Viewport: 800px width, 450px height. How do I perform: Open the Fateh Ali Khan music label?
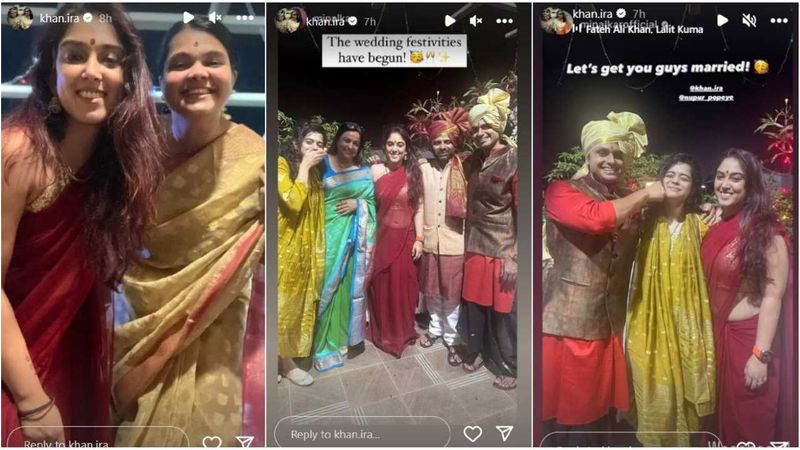pos(638,30)
